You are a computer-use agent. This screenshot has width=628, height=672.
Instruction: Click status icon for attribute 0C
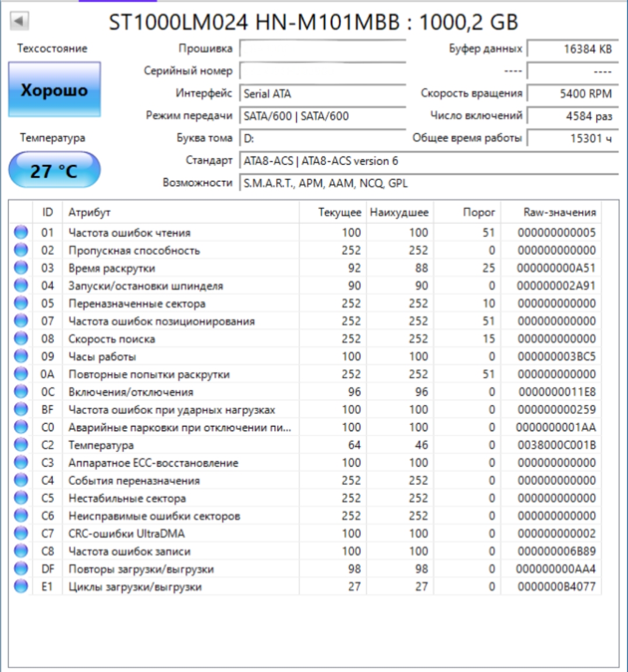[x=20, y=392]
